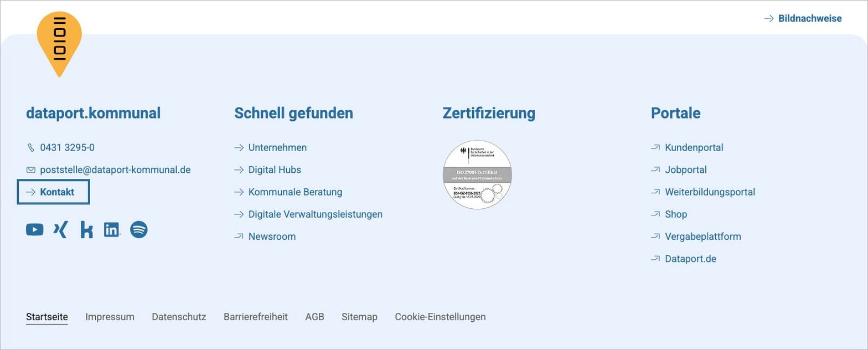Open Digital Hubs link
This screenshot has height=350, width=868.
click(x=274, y=170)
